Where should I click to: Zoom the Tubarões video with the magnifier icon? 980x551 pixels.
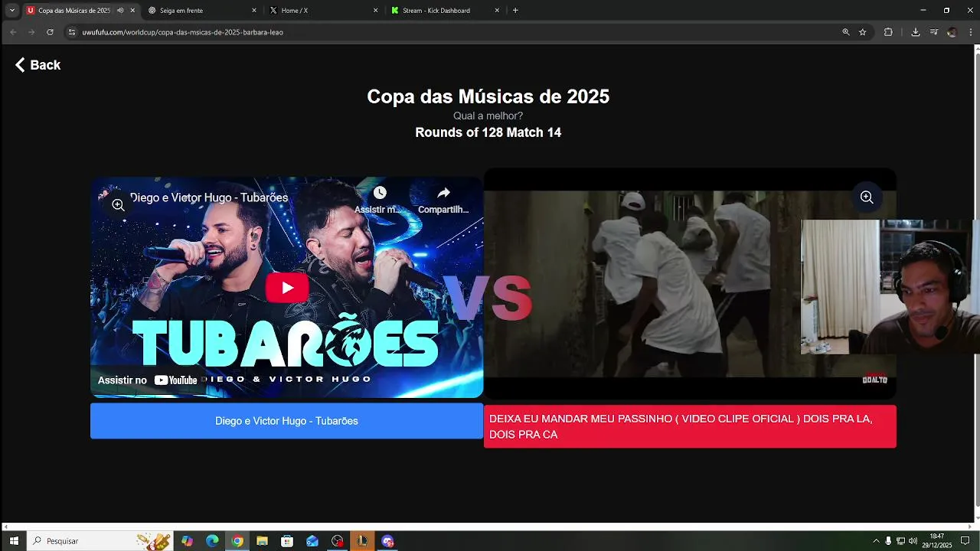point(118,204)
